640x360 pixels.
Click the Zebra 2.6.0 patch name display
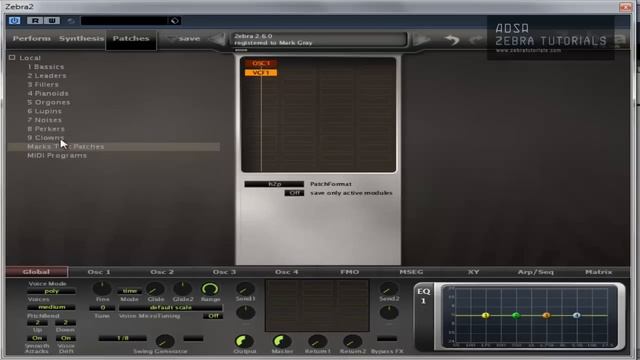coord(319,39)
